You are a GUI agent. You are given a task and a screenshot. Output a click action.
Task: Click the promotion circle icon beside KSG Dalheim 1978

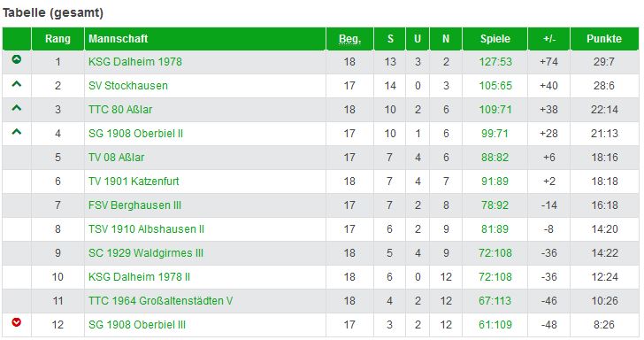point(17,59)
